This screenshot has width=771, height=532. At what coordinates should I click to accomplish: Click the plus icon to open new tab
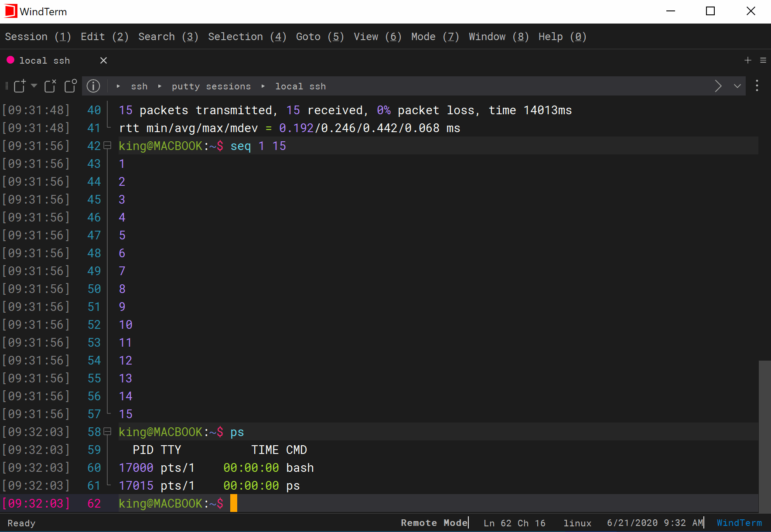click(747, 60)
